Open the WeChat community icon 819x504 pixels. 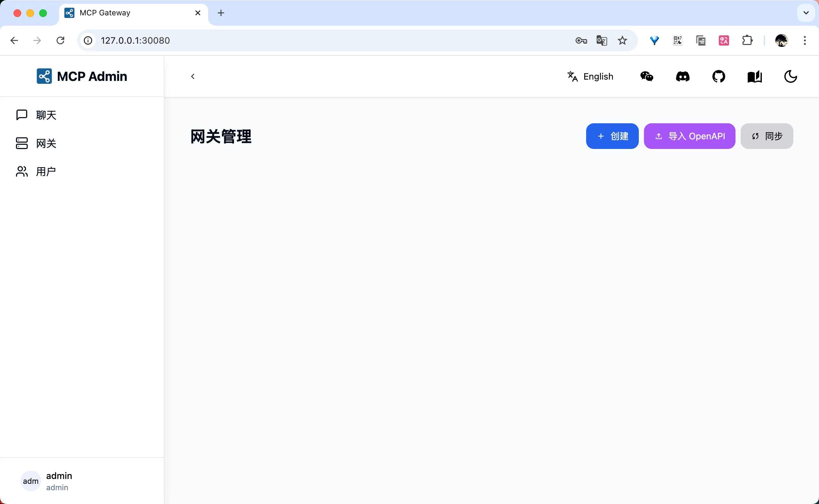[646, 76]
